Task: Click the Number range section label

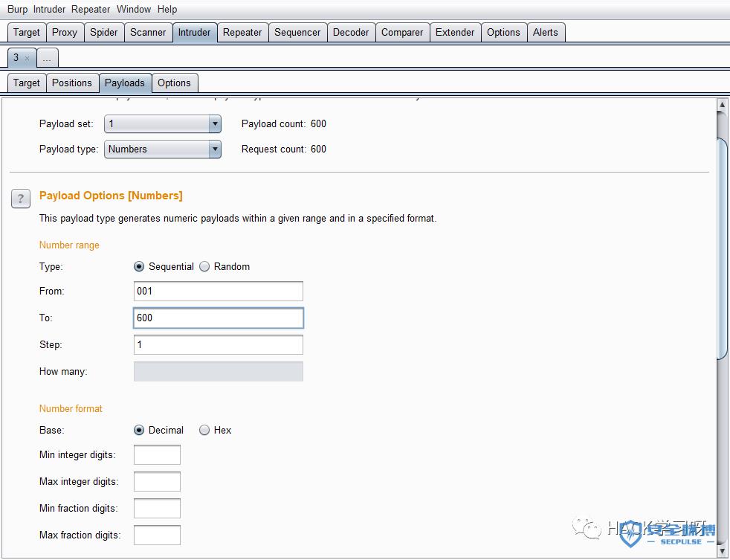Action: 69,245
